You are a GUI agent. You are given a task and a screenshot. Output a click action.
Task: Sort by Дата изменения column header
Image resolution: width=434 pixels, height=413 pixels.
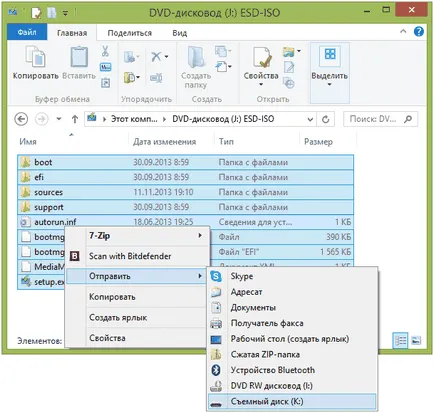[165, 142]
